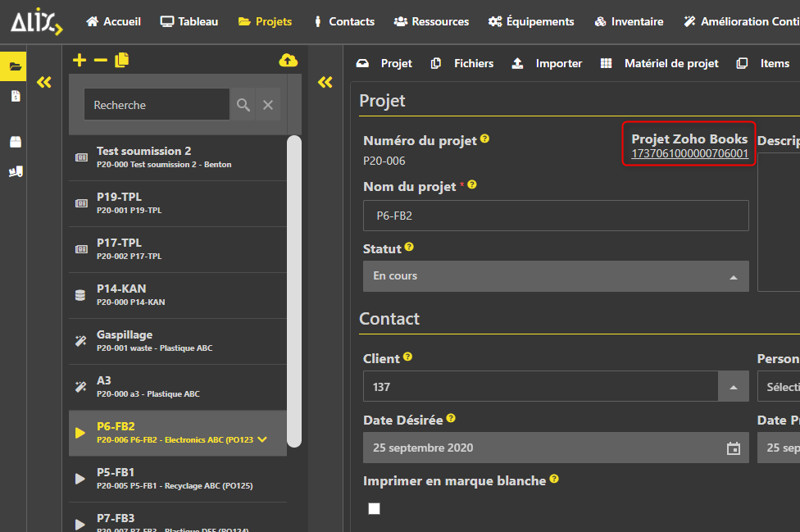Open the Client dropdown arrow
The height and width of the screenshot is (532, 800).
733,387
